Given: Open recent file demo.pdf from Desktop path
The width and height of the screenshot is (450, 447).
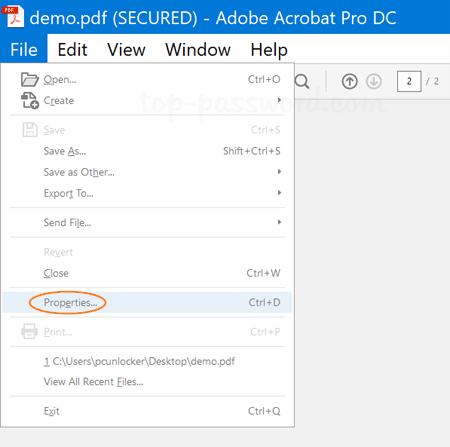Looking at the screenshot, I should (x=147, y=361).
